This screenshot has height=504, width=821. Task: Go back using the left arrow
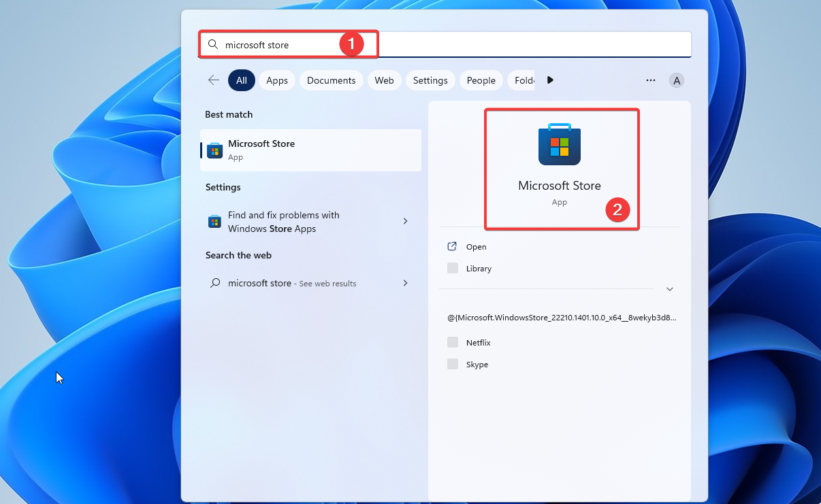tap(214, 80)
